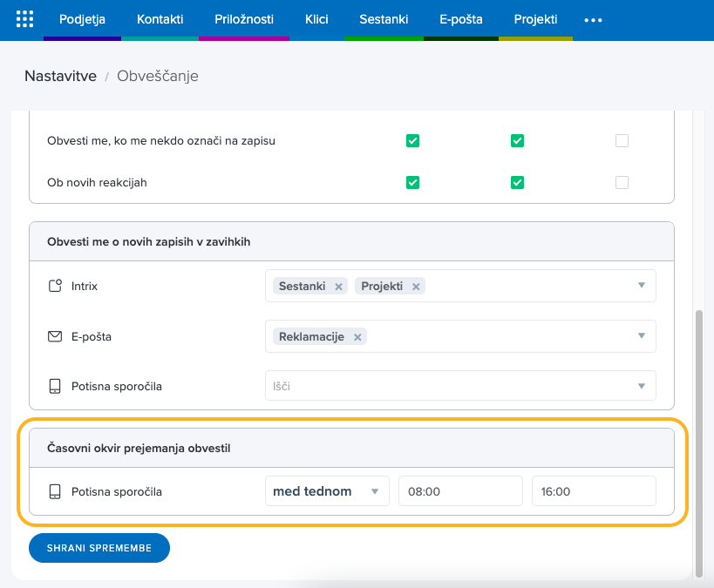Navigate to Nastavitve breadcrumb link
The image size is (714, 588).
60,76
